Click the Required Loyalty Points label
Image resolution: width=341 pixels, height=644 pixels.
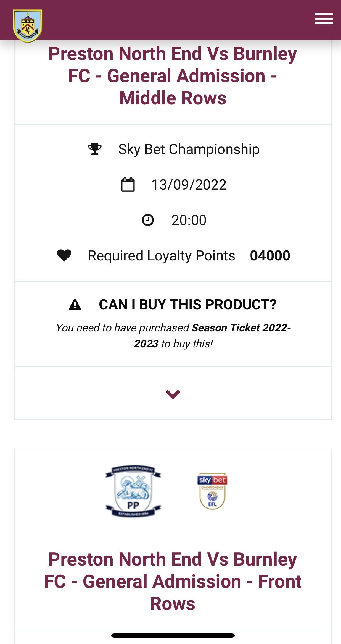tap(161, 255)
